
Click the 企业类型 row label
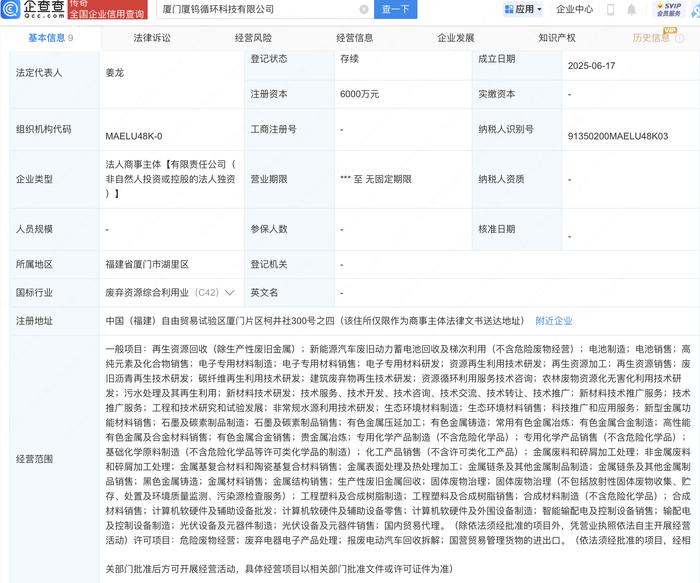point(34,179)
